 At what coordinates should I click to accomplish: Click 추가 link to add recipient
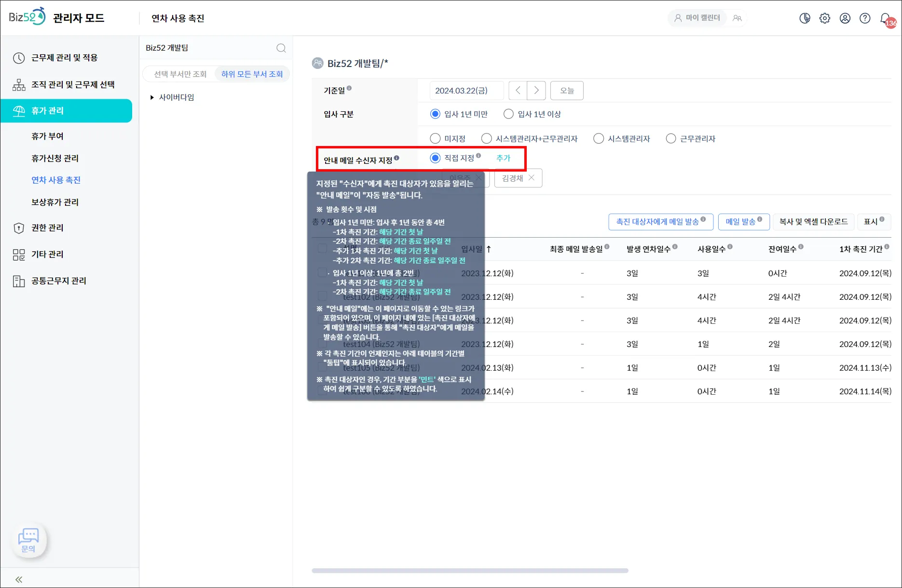(503, 158)
